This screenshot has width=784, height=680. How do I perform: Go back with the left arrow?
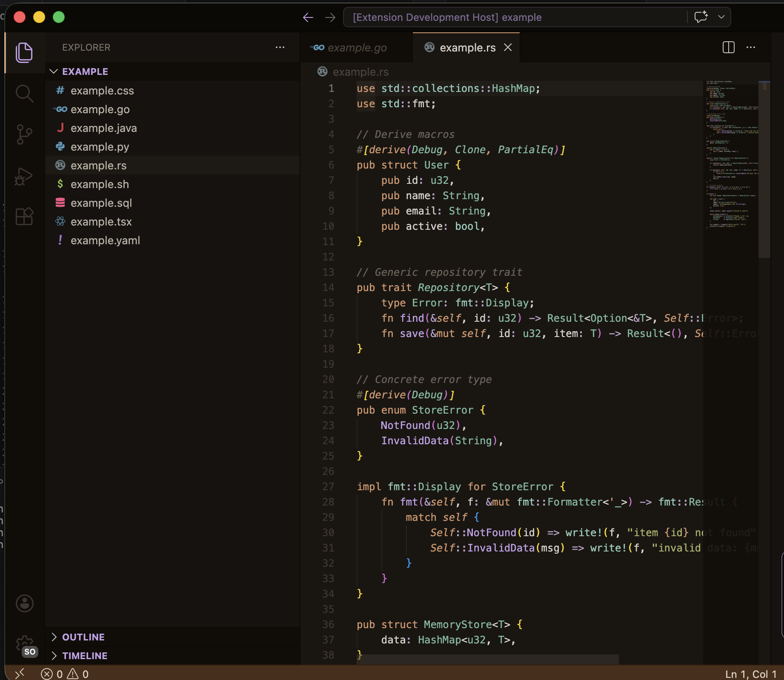pyautogui.click(x=308, y=17)
